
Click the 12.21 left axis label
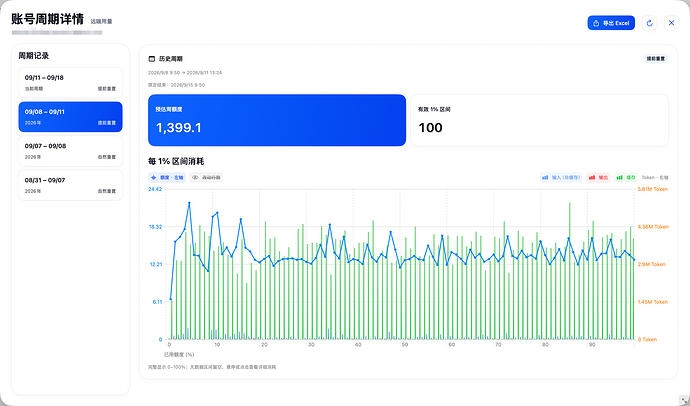coord(155,264)
